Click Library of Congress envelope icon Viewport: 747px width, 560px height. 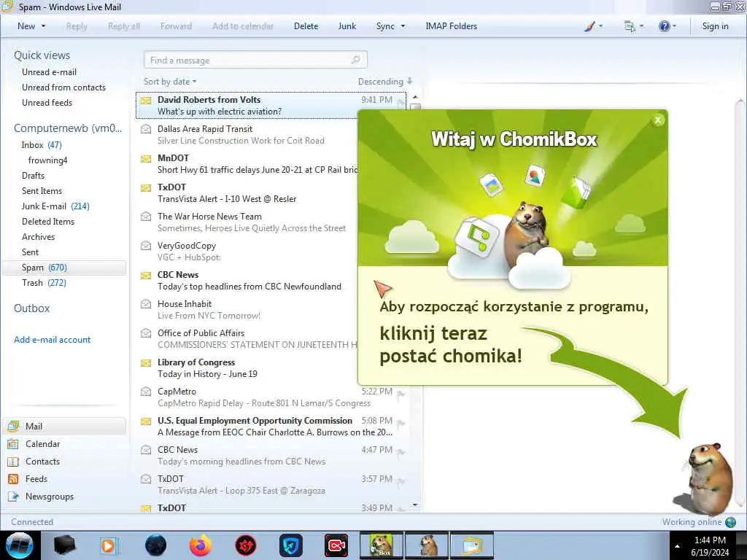[x=146, y=362]
